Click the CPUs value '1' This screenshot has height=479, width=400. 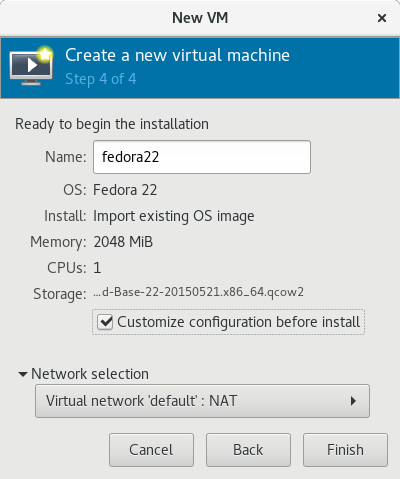pyautogui.click(x=97, y=268)
